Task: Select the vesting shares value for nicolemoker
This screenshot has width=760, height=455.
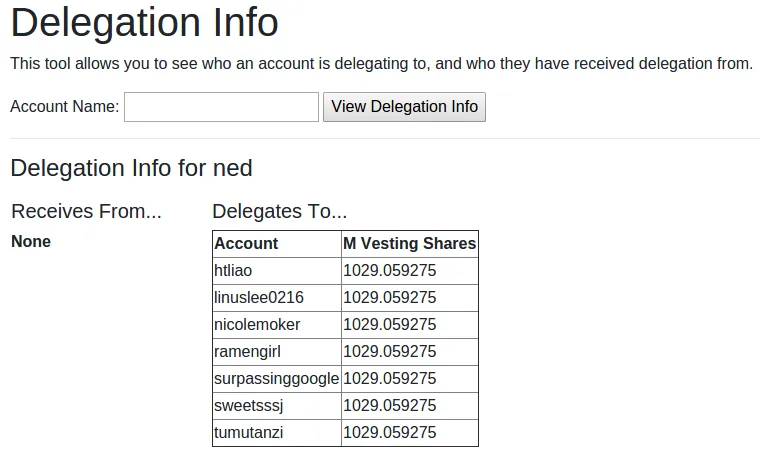Action: pyautogui.click(x=390, y=325)
